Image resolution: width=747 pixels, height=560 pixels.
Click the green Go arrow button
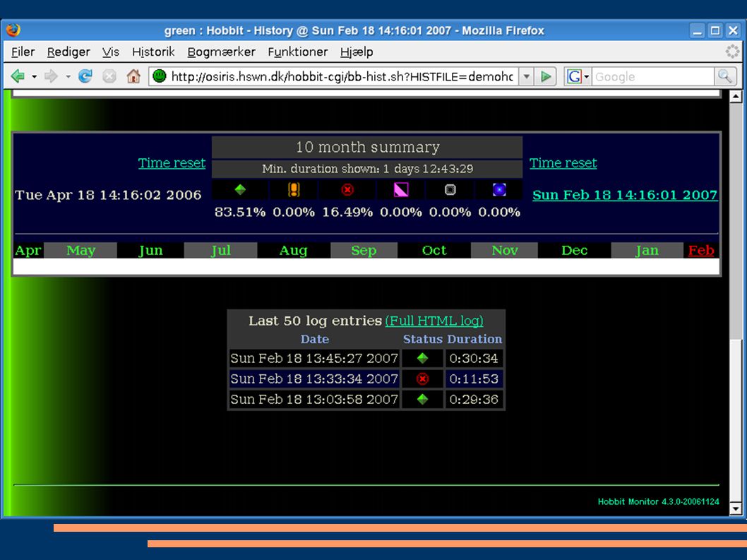546,76
